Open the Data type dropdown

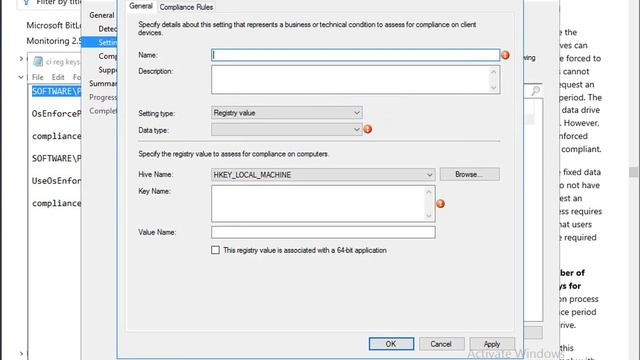pos(287,130)
